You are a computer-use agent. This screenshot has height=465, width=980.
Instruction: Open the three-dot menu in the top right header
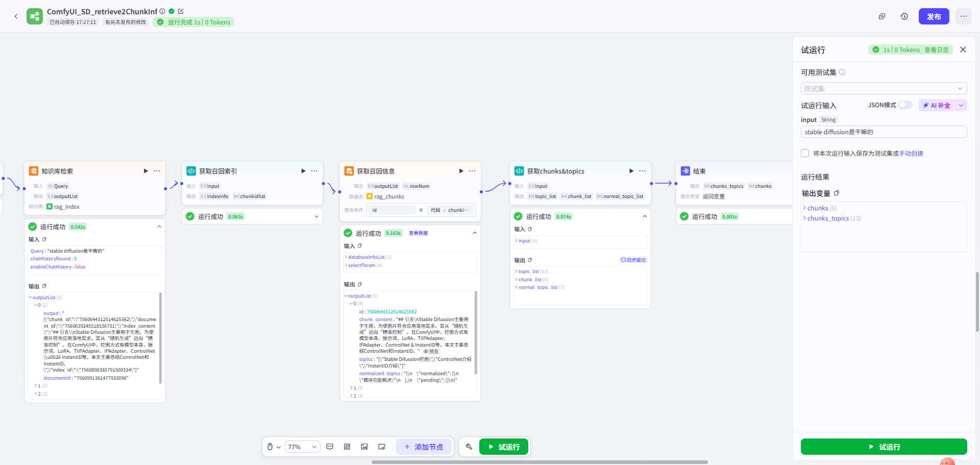click(x=963, y=16)
